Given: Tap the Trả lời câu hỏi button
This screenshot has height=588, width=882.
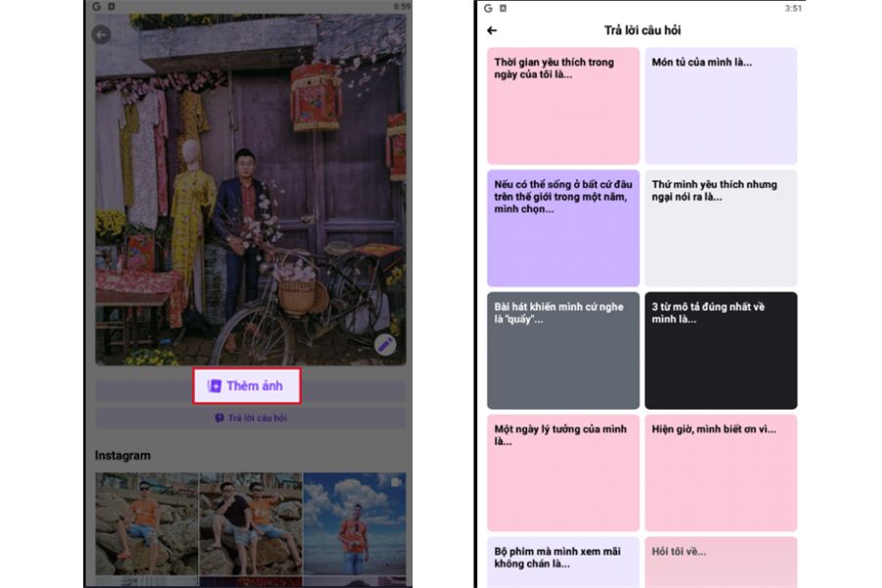Looking at the screenshot, I should click(250, 418).
